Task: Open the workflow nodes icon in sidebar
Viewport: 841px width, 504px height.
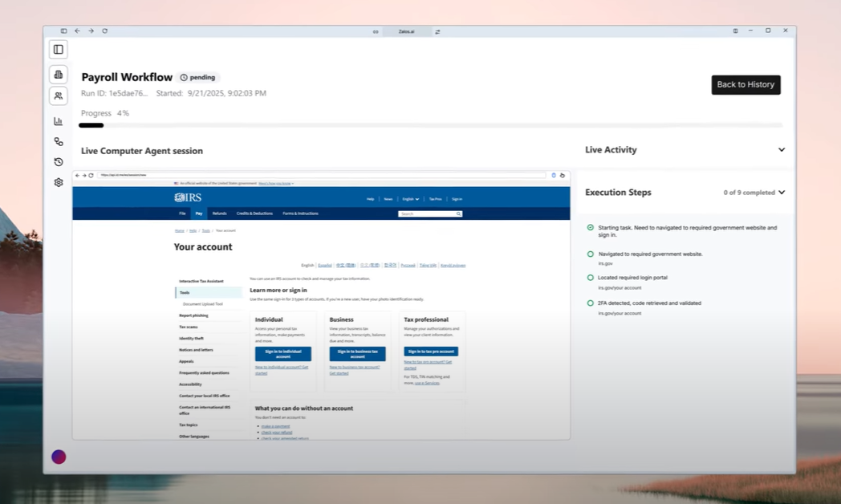Action: pos(59,141)
